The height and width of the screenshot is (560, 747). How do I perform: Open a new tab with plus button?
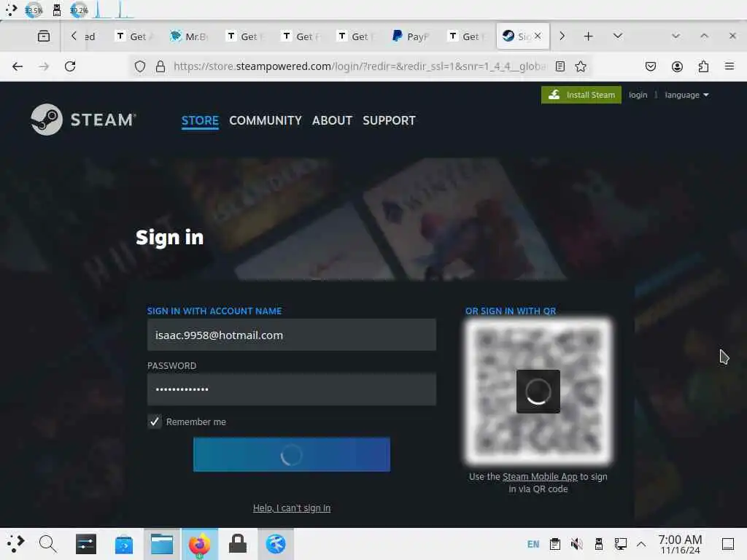click(x=589, y=36)
